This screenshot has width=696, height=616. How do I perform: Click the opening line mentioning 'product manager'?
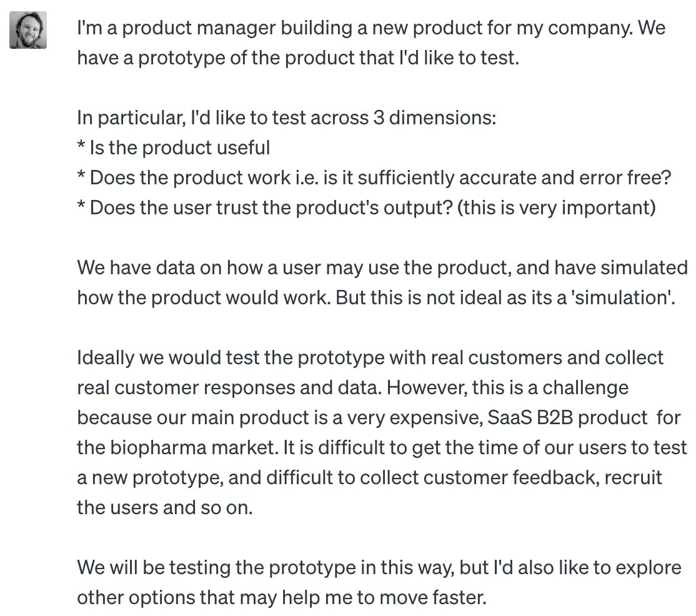click(x=371, y=28)
